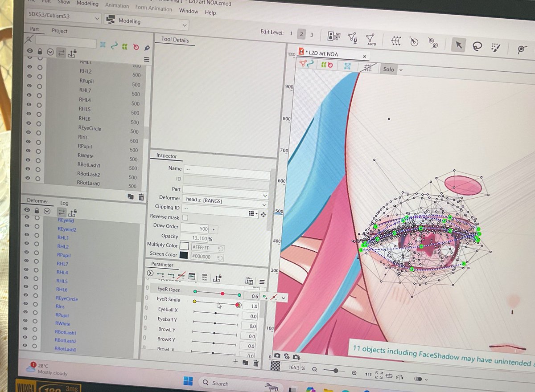Open the Parameter panel hamburger menu

(262, 282)
